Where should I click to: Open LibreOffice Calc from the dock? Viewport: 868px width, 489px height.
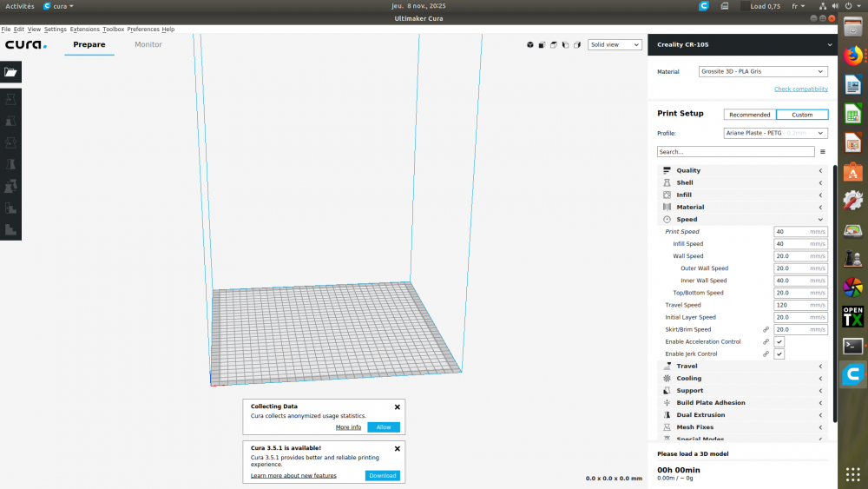(x=853, y=114)
